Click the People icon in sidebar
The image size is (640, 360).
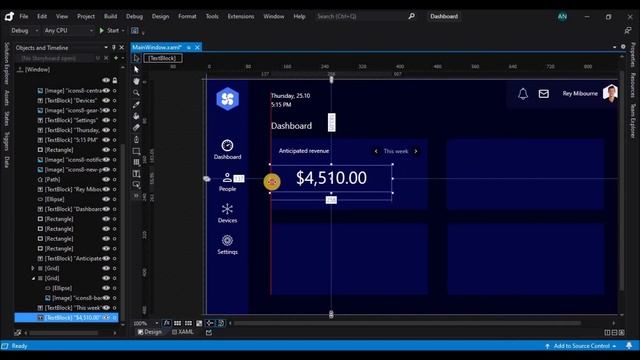[x=227, y=178]
